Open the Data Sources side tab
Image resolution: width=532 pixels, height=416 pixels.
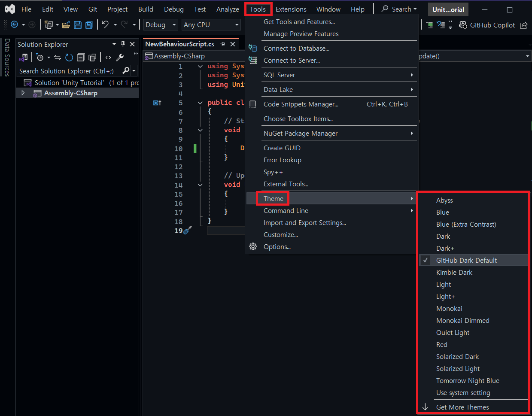(7, 57)
